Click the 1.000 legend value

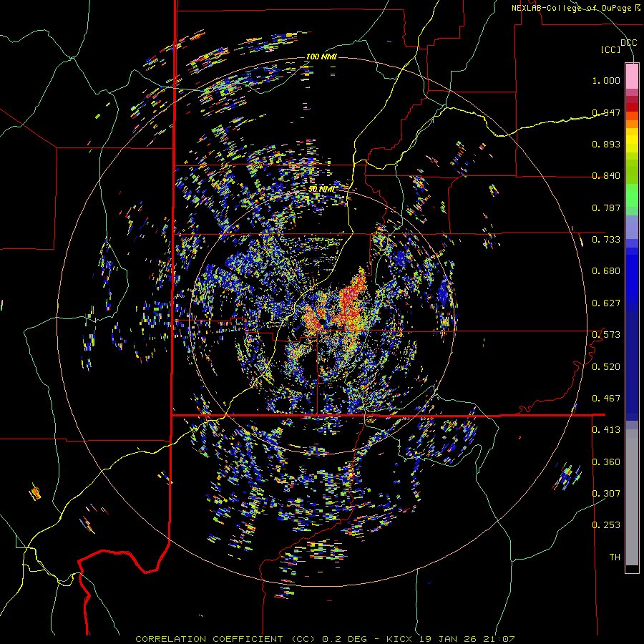click(606, 80)
